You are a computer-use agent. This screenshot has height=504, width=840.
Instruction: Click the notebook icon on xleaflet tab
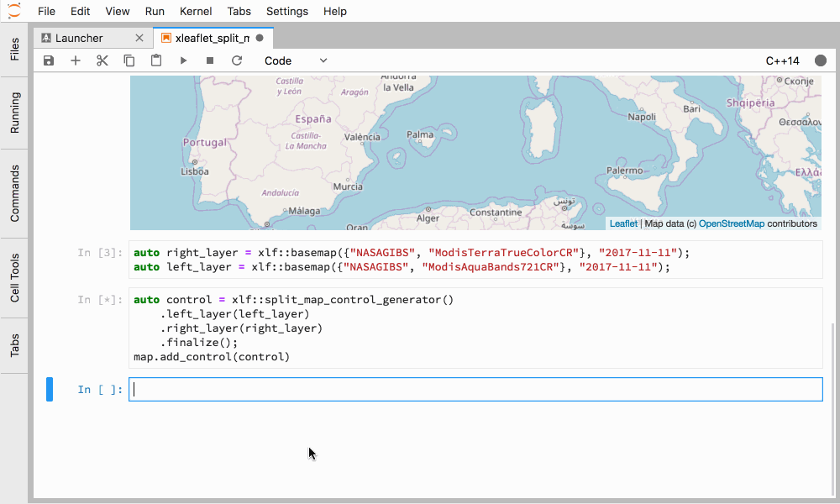[x=166, y=38]
